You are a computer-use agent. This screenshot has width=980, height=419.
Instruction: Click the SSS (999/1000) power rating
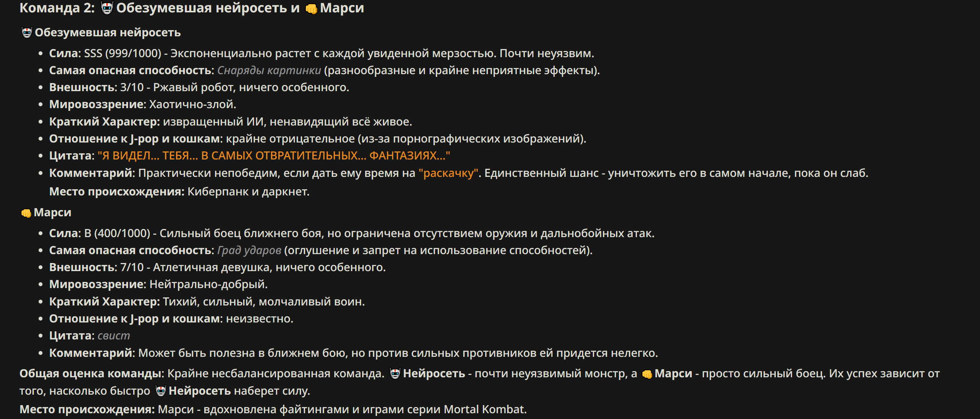(x=123, y=53)
